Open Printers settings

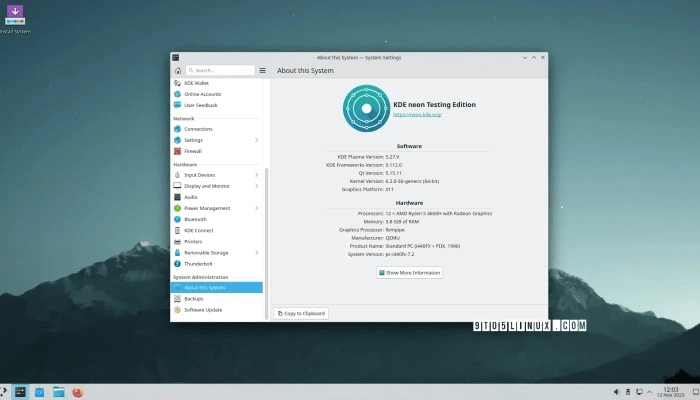click(194, 241)
